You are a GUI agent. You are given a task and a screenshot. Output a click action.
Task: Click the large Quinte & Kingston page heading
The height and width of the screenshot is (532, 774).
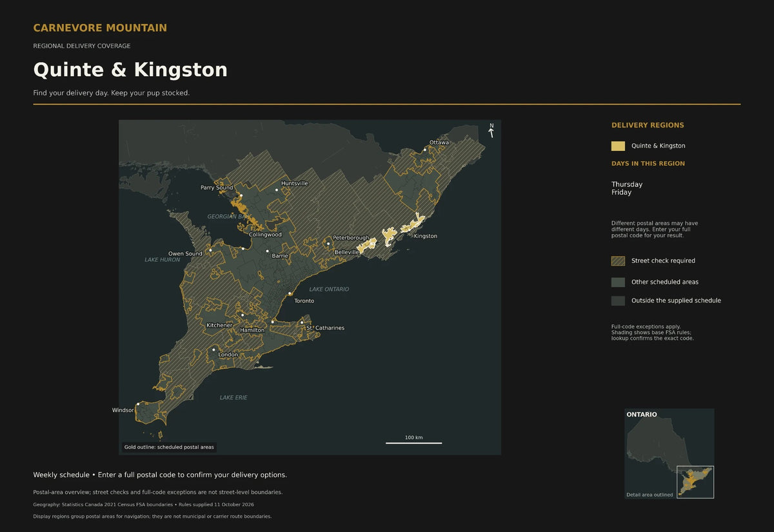[130, 70]
